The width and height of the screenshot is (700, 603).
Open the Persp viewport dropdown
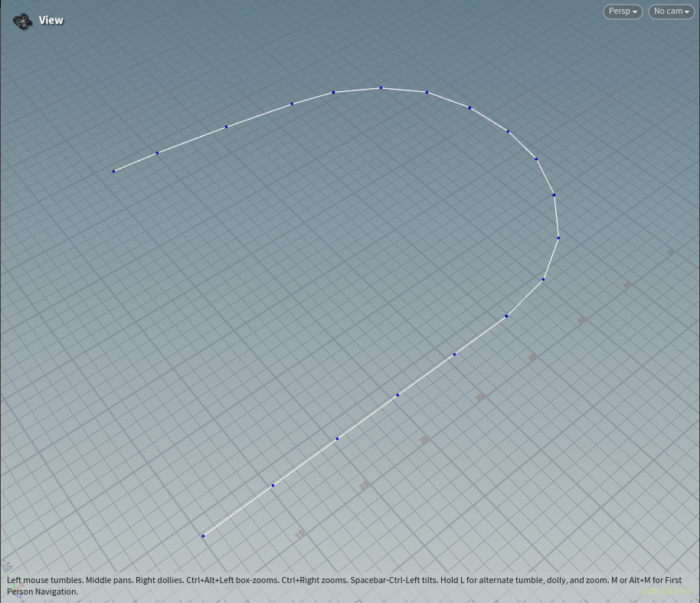pyautogui.click(x=622, y=11)
